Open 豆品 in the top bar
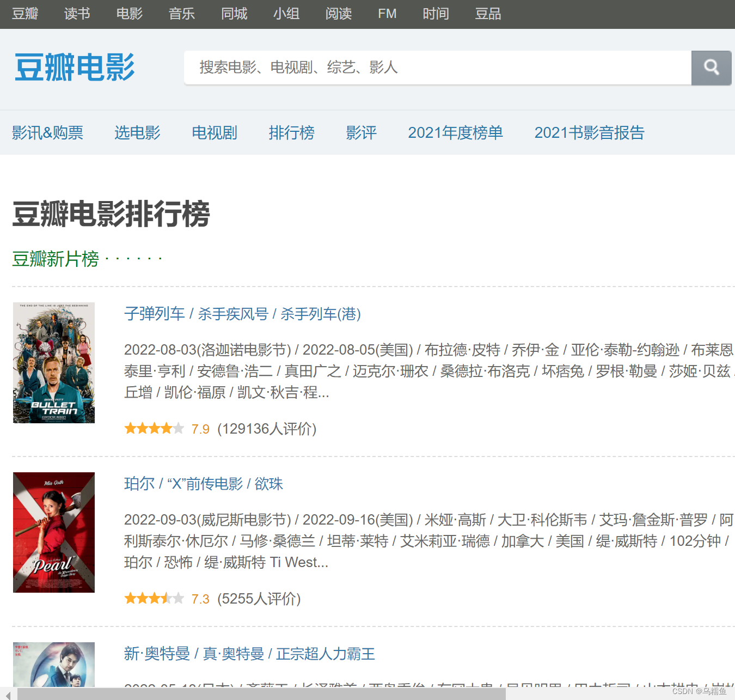Screen dimensions: 735x700 point(488,14)
